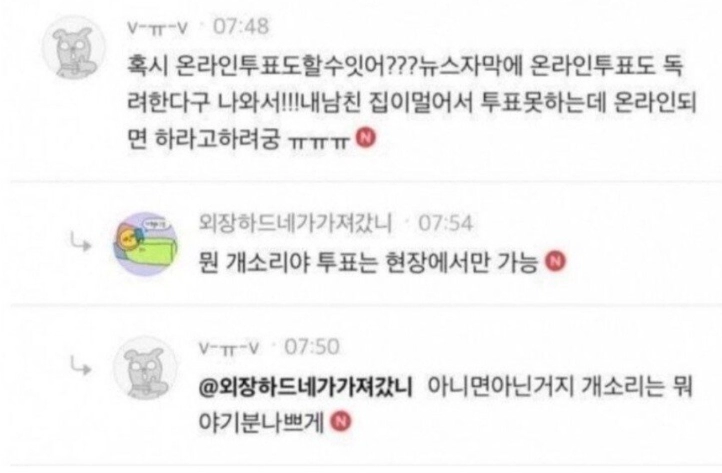Click the N badge after 현장에서만 가능
Image resolution: width=722 pixels, height=473 pixels.
coord(555,261)
